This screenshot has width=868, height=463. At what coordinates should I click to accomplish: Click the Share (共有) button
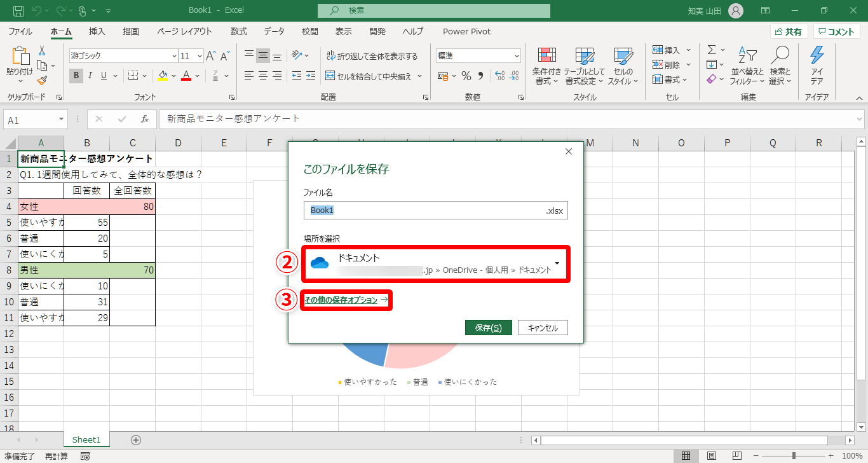[789, 32]
